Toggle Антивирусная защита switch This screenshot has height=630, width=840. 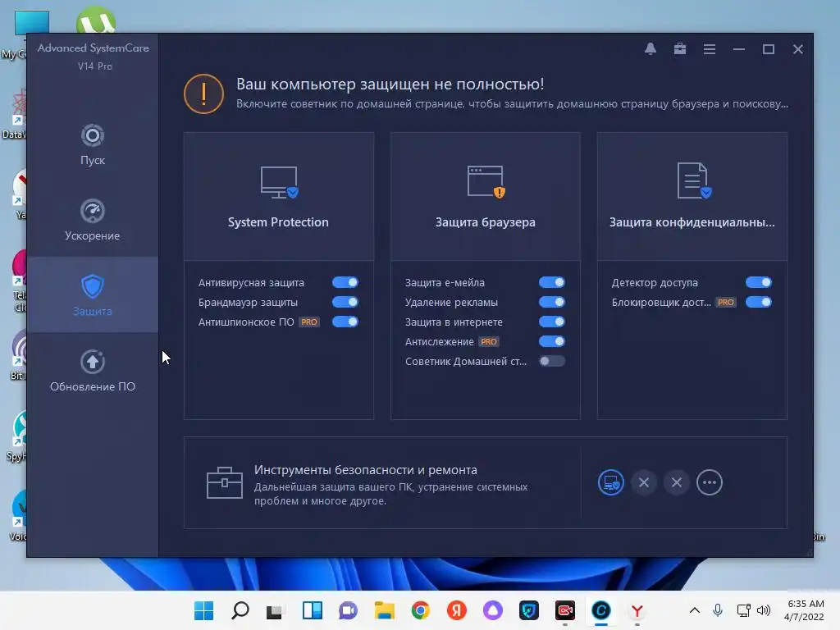pos(345,282)
